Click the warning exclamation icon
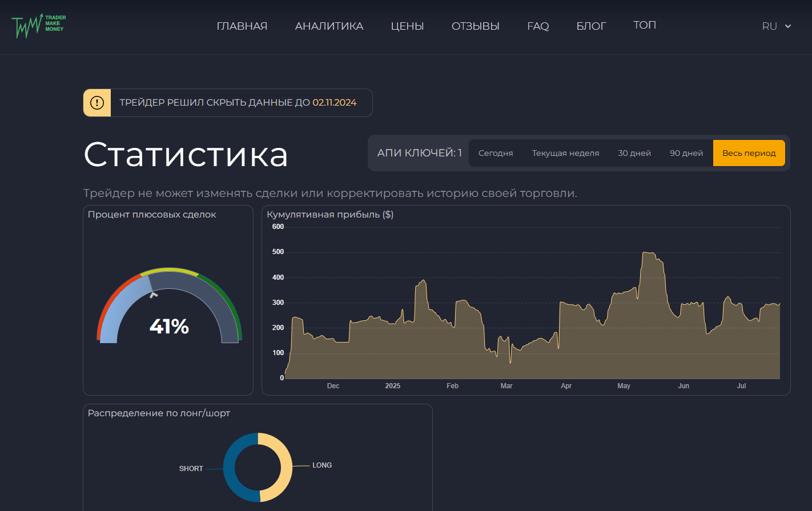812x511 pixels. [97, 103]
